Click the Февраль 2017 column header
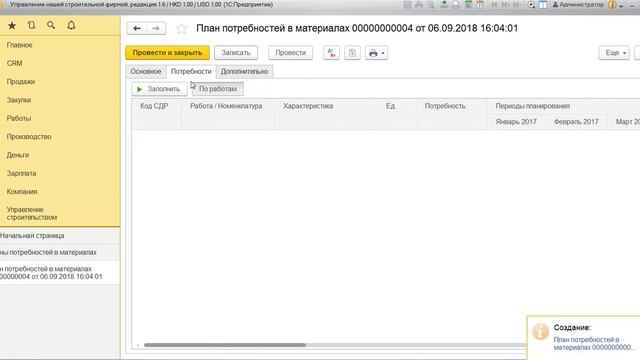The height and width of the screenshot is (360, 640). [x=576, y=122]
